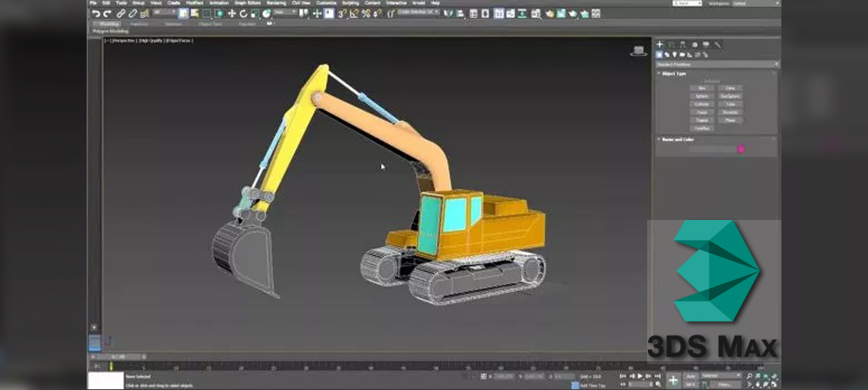Open the Select by Name icon
The image size is (868, 390).
[x=195, y=14]
